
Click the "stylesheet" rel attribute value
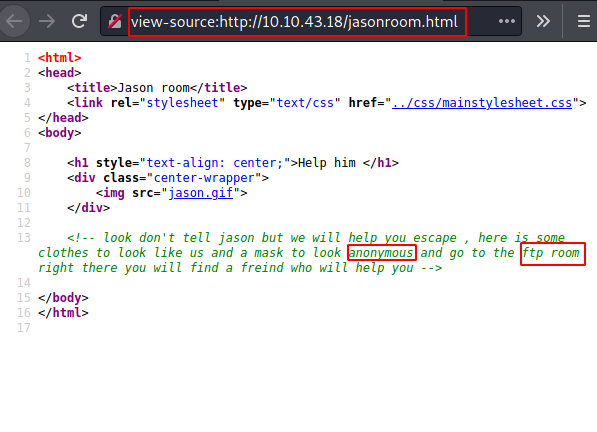click(x=182, y=103)
